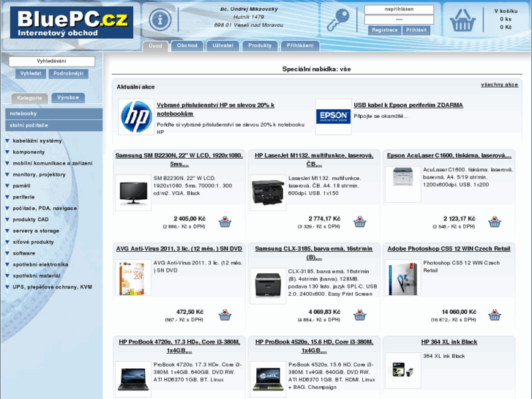The image size is (532, 399).
Task: Open the Uživatel tab
Action: pyautogui.click(x=222, y=45)
